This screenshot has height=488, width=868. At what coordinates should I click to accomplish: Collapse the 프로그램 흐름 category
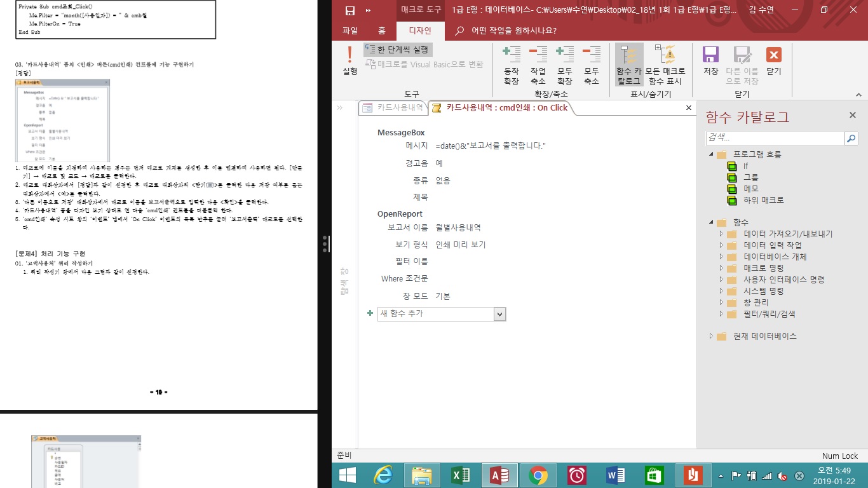coord(711,154)
